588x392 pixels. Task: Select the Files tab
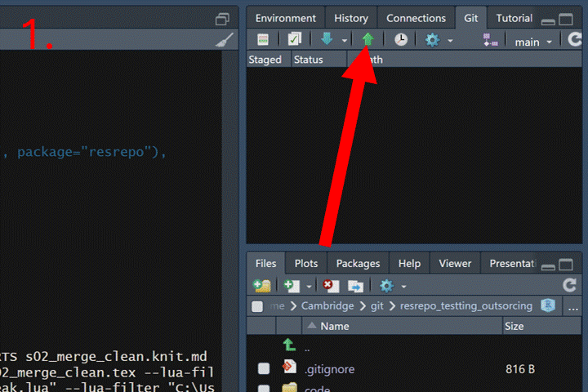265,263
